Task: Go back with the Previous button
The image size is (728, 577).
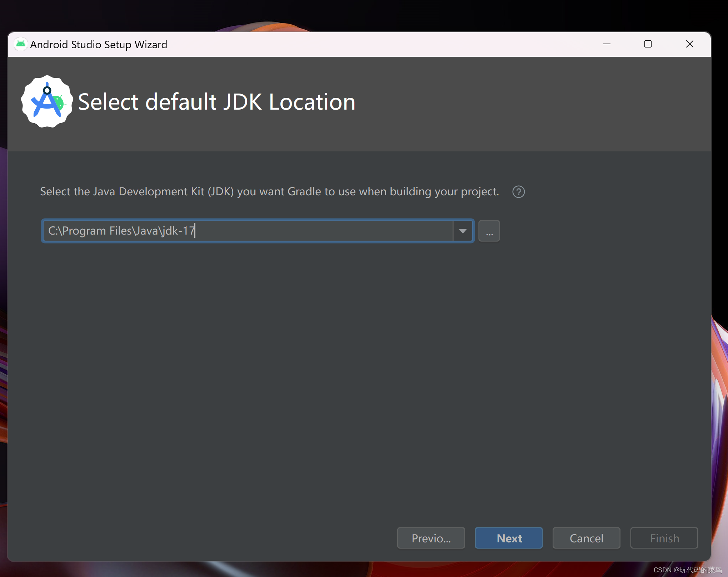Action: click(x=431, y=538)
